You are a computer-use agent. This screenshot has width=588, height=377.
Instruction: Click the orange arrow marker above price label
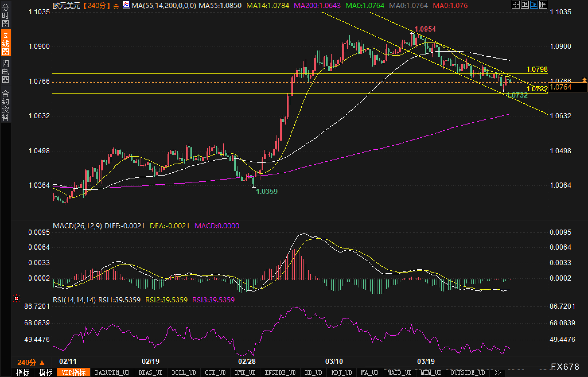(x=584, y=80)
